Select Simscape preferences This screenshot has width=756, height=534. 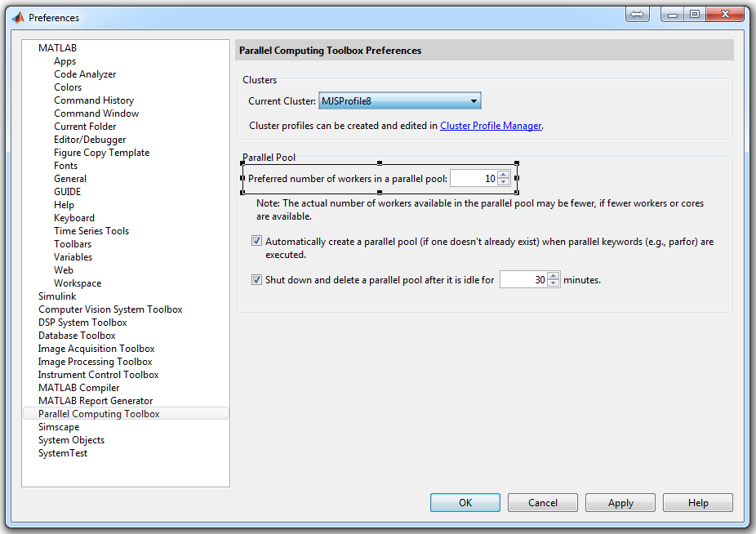pos(59,427)
